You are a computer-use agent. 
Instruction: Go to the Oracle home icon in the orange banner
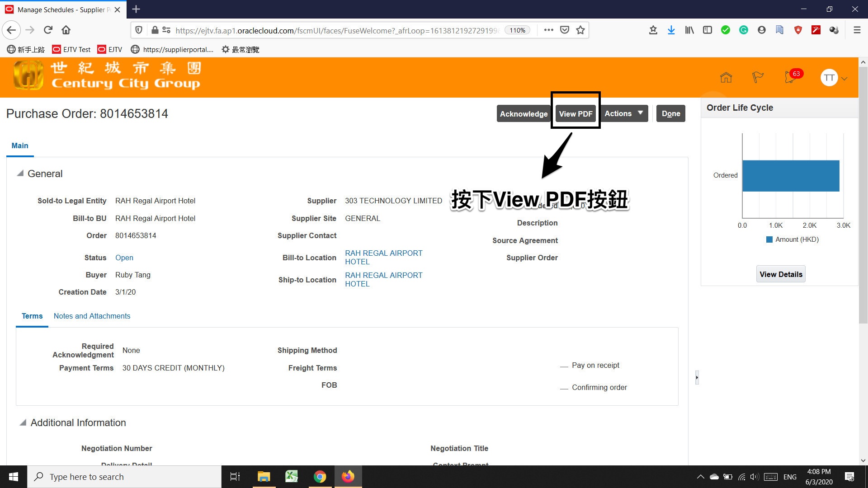coord(726,77)
